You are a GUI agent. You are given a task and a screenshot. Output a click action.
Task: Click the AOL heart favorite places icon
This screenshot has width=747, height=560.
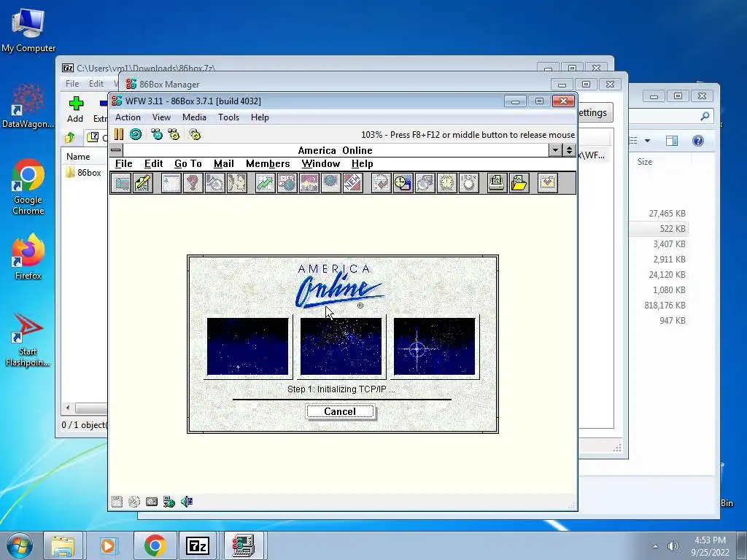547,183
